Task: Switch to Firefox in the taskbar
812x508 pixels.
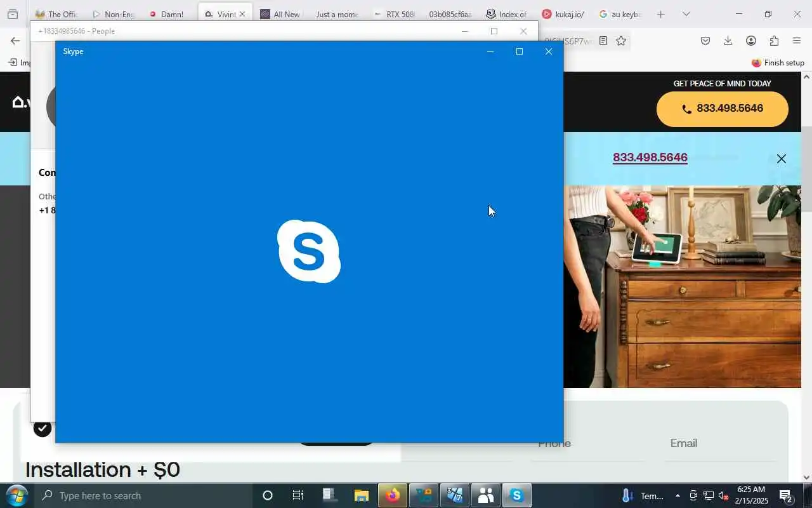Action: (393, 495)
